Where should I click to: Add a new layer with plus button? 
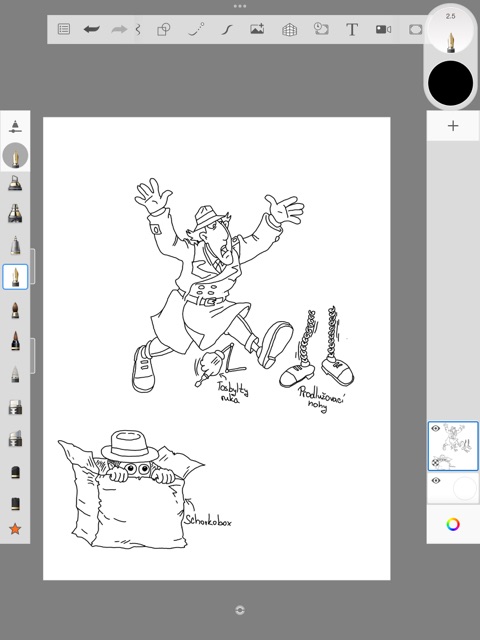tap(453, 126)
